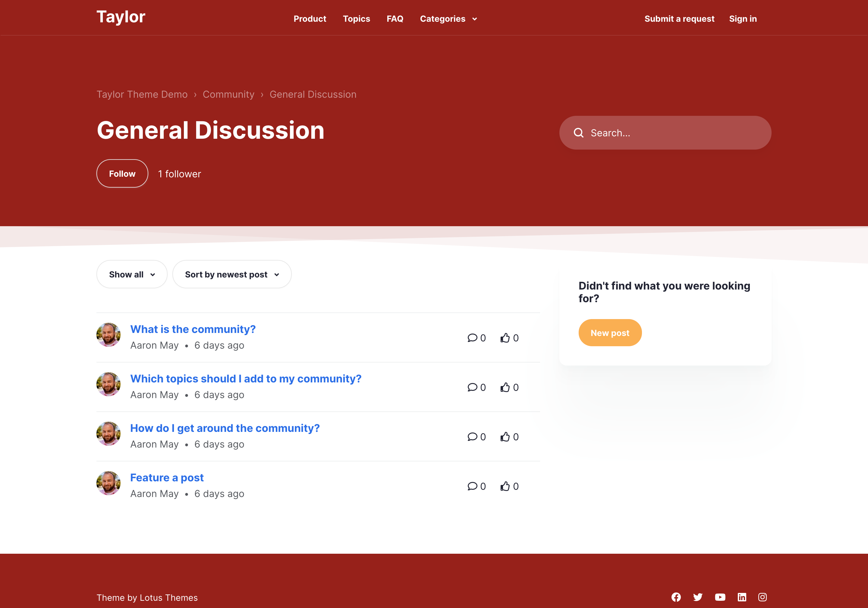Click Aaron May avatar beside 'Which topics' post

click(108, 385)
